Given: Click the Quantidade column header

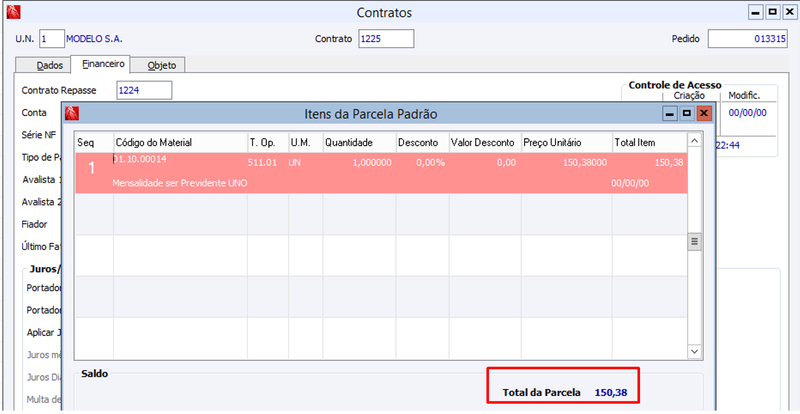Looking at the screenshot, I should click(x=359, y=143).
